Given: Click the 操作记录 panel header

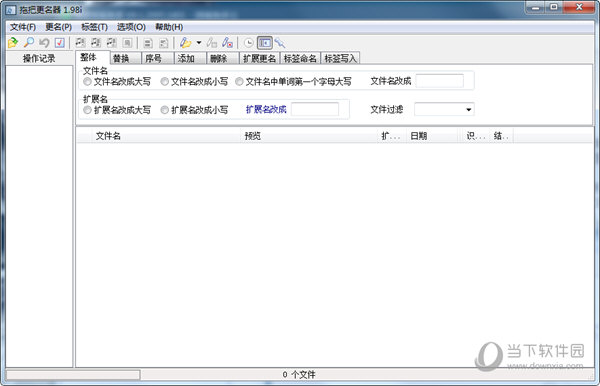Looking at the screenshot, I should (39, 58).
